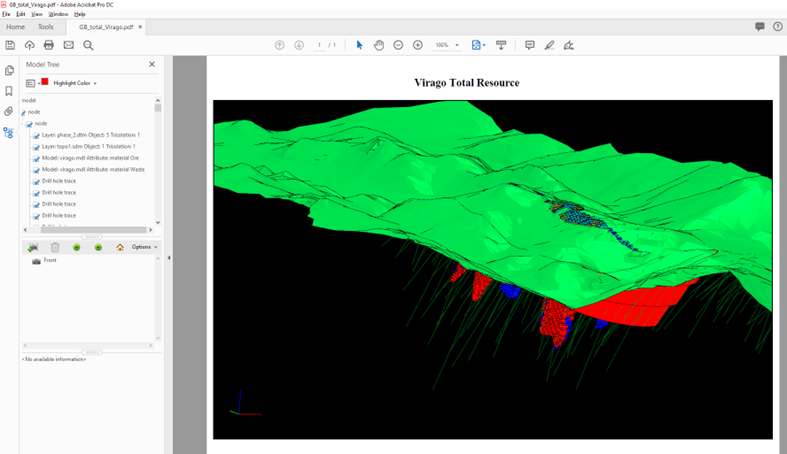787x454 pixels.
Task: Click the model tree vertical scrollbar thumb
Action: pyautogui.click(x=158, y=108)
